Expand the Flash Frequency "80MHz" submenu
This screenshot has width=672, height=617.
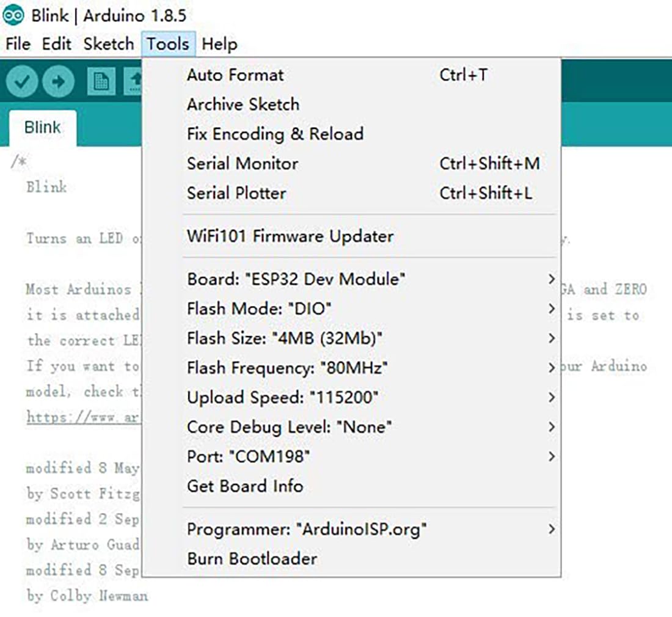click(288, 368)
